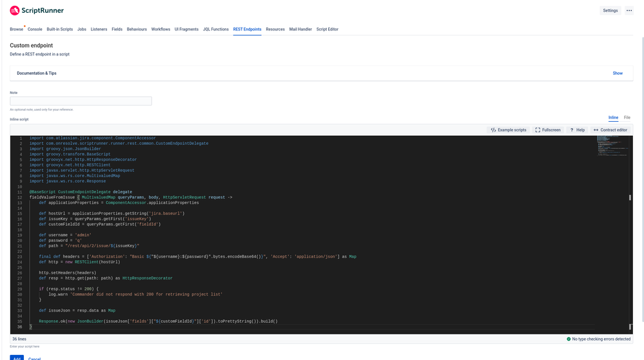Screen dimensions: 644x360
Task: Open the Console tab
Action: 35,29
